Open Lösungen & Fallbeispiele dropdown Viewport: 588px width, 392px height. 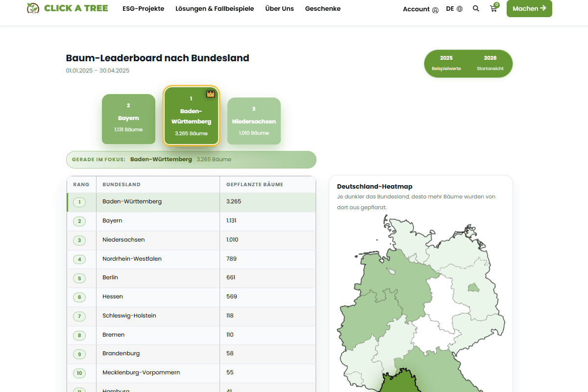coord(215,8)
